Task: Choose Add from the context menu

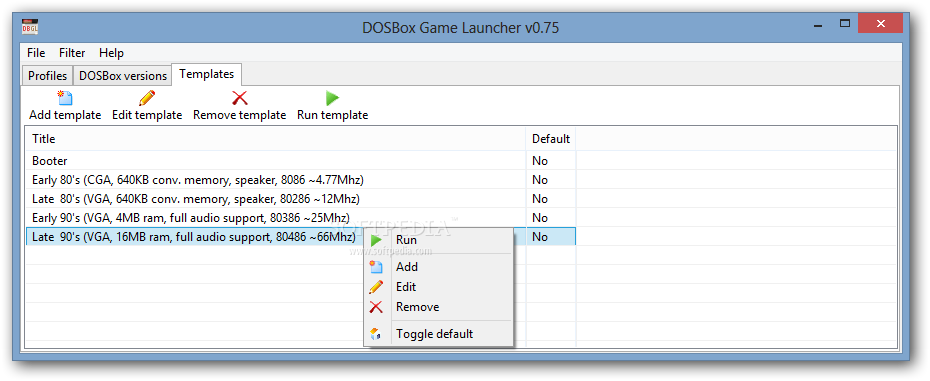Action: (x=438, y=267)
